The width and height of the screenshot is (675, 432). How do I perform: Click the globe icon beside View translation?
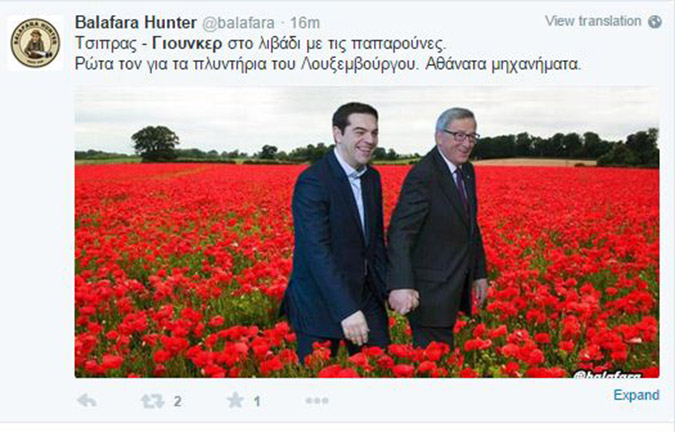(655, 22)
